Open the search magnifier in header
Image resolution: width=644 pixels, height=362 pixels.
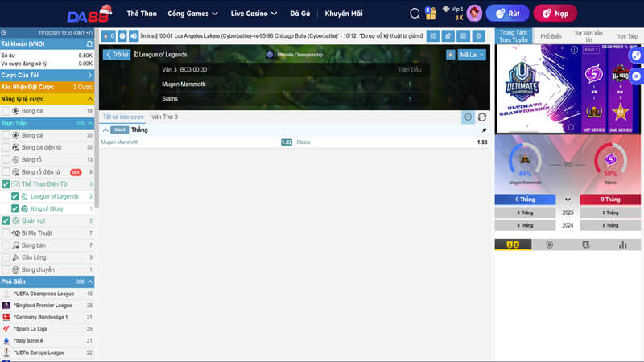point(415,14)
